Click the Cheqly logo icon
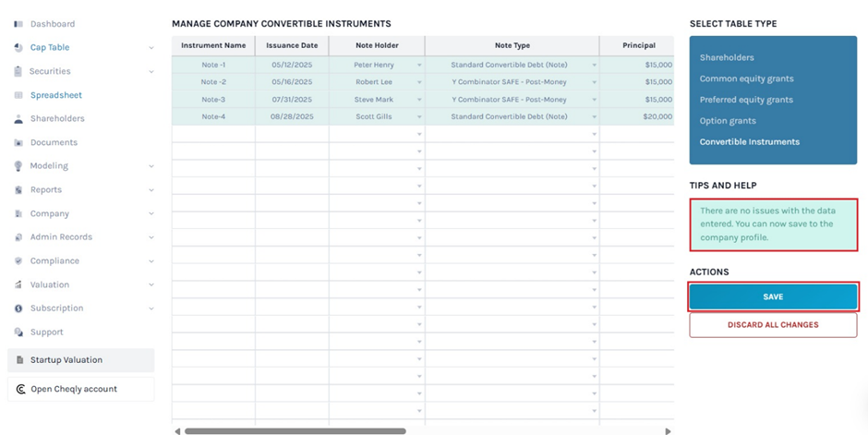The height and width of the screenshot is (435, 868). coord(20,390)
